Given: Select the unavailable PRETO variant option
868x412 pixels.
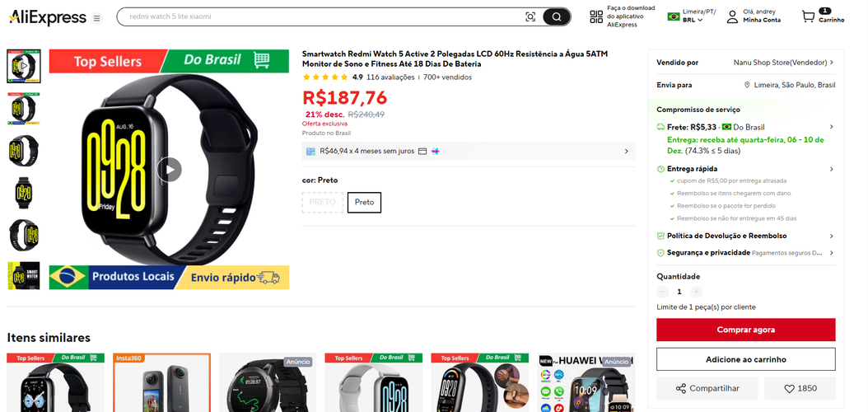Looking at the screenshot, I should point(323,202).
